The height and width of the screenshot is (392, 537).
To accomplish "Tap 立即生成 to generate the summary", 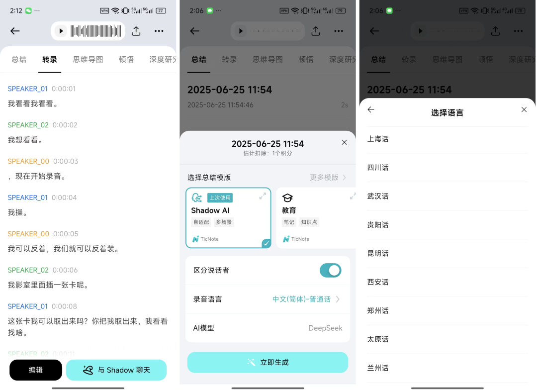I will tap(268, 363).
